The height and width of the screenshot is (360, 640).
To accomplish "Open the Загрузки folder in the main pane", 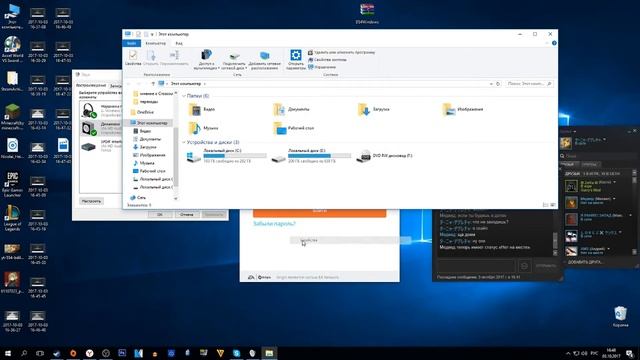I will 374,109.
